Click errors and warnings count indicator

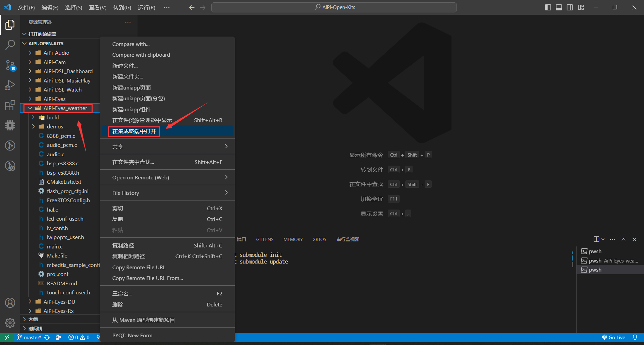pos(79,337)
